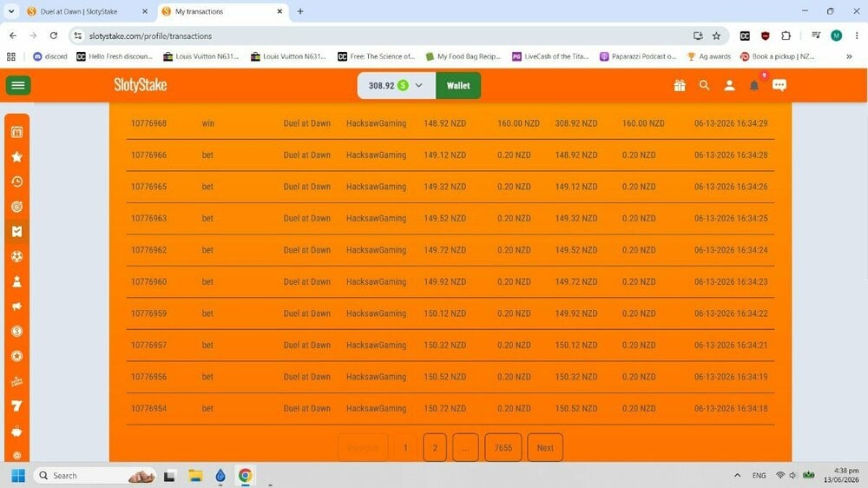This screenshot has height=488, width=868.
Task: Select current page 1 pagination button
Action: [405, 447]
